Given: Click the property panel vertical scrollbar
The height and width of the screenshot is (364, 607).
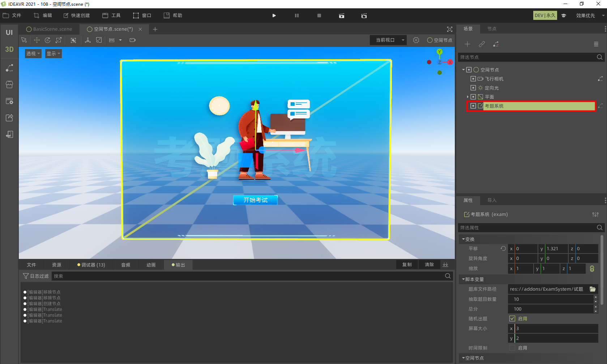Looking at the screenshot, I should pos(602,270).
